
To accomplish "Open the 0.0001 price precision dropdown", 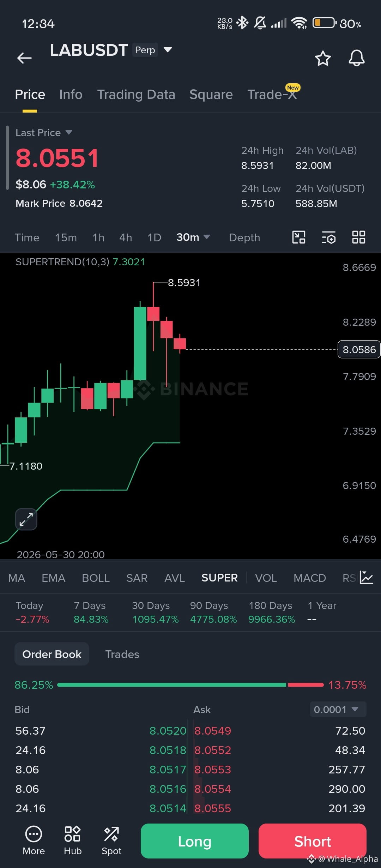I will tap(338, 709).
